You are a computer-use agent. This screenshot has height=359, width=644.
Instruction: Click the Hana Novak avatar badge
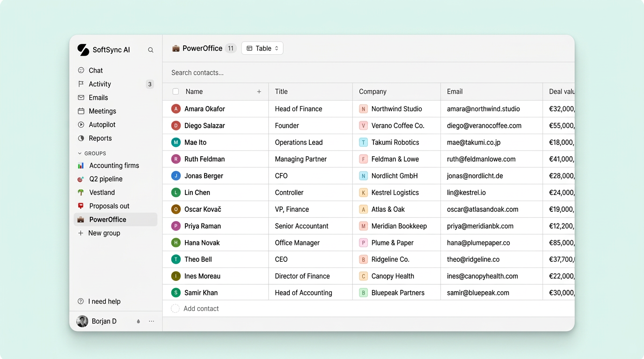(176, 243)
